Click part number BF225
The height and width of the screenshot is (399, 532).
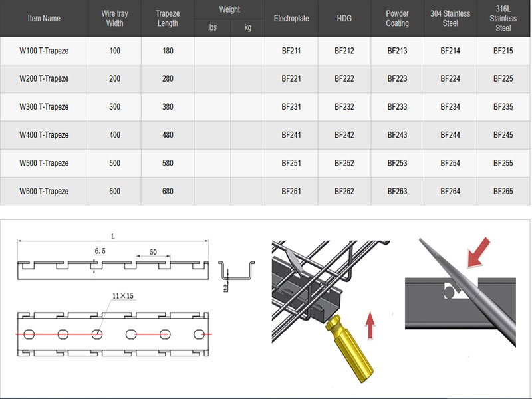503,79
